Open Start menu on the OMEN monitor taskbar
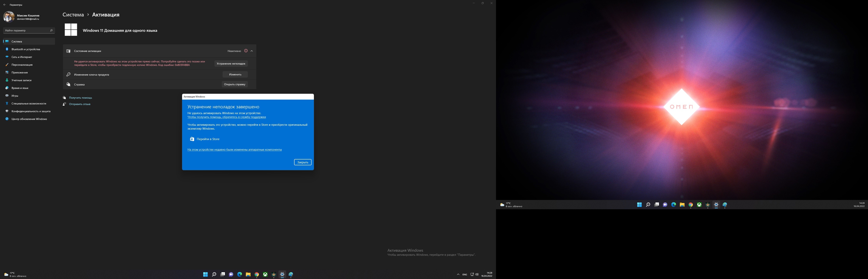The height and width of the screenshot is (279, 868). pos(639,205)
